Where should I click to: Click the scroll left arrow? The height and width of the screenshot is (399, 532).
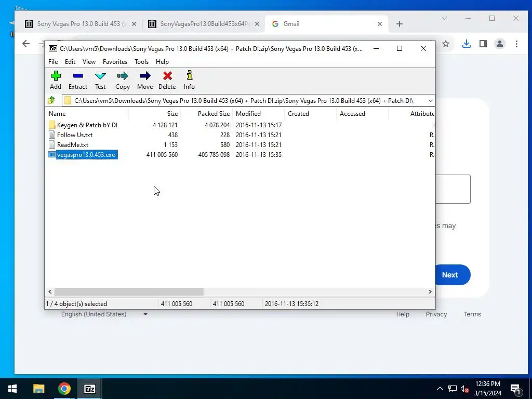(50, 291)
